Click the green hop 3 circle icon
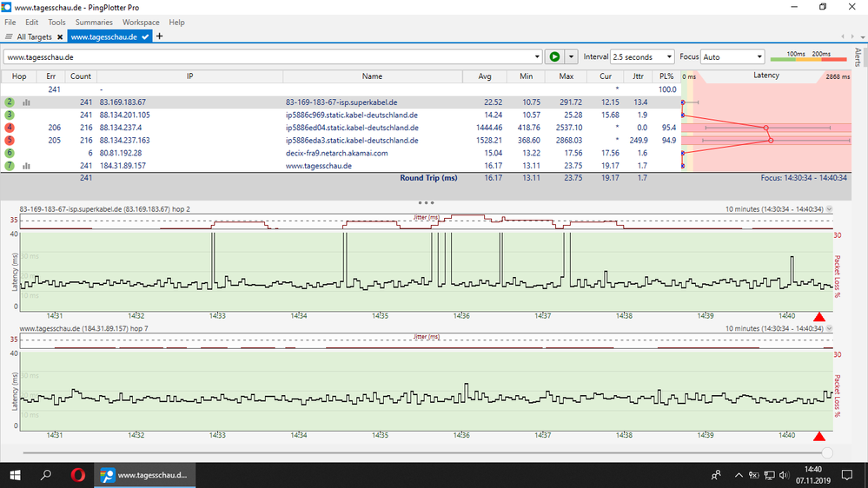Image resolution: width=868 pixels, height=488 pixels. tap(10, 115)
